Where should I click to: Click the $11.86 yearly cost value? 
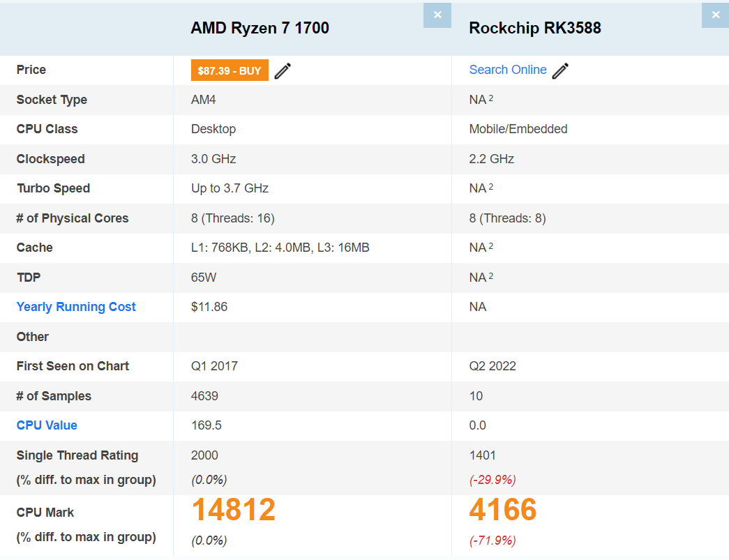coord(209,307)
